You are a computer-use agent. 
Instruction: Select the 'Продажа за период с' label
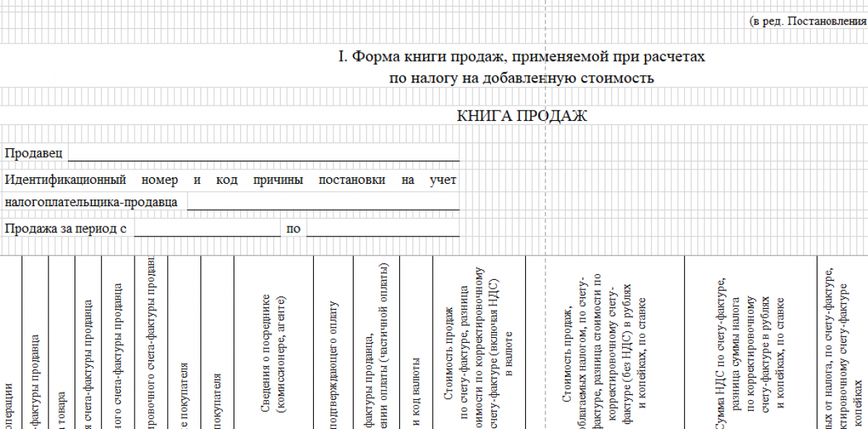tap(66, 229)
